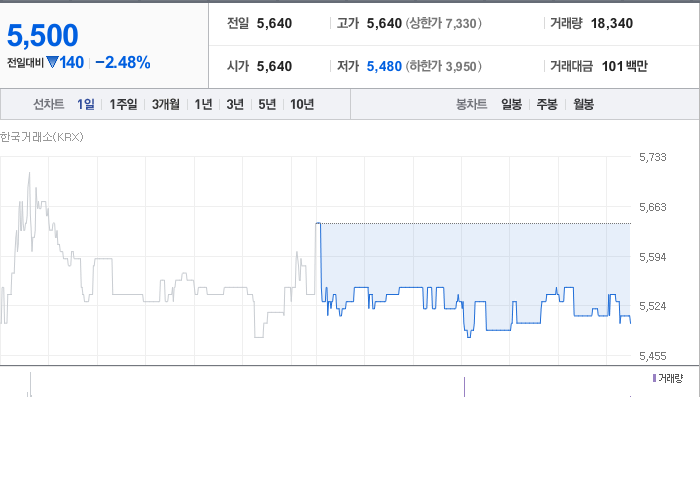
Task: Click the 거래량 value 18,340
Action: [x=612, y=23]
